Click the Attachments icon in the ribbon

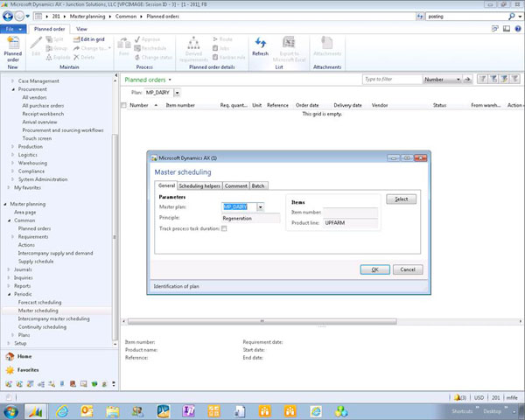pyautogui.click(x=326, y=43)
